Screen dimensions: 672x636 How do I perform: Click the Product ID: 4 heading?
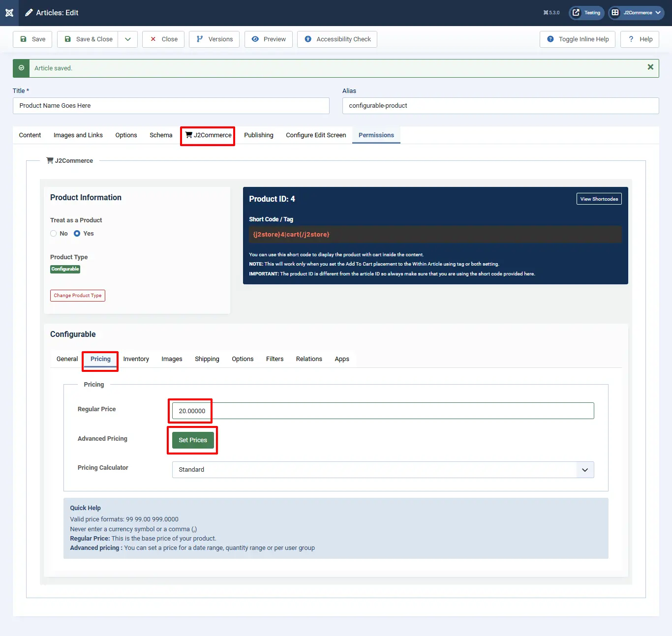(272, 199)
